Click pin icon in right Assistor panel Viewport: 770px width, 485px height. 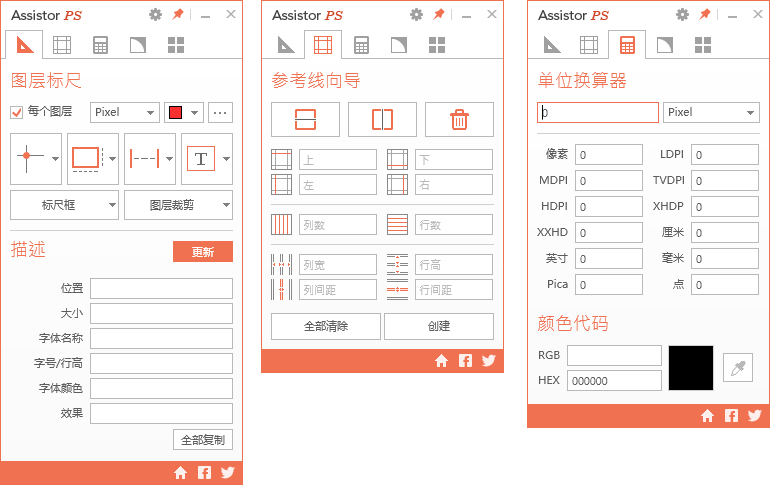point(705,14)
